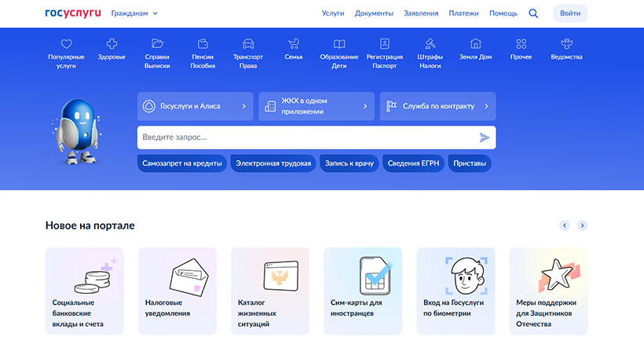644x337 pixels.
Task: Select Семья stroller icon
Action: (x=294, y=44)
